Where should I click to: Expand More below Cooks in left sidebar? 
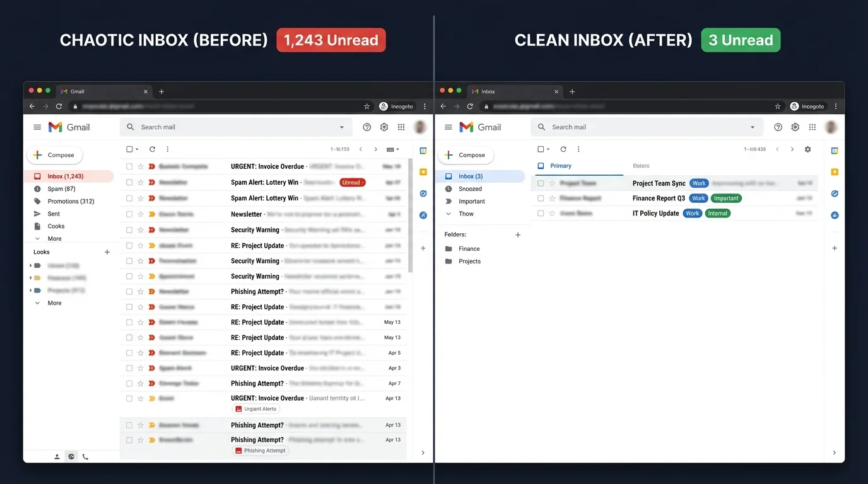[x=54, y=239]
